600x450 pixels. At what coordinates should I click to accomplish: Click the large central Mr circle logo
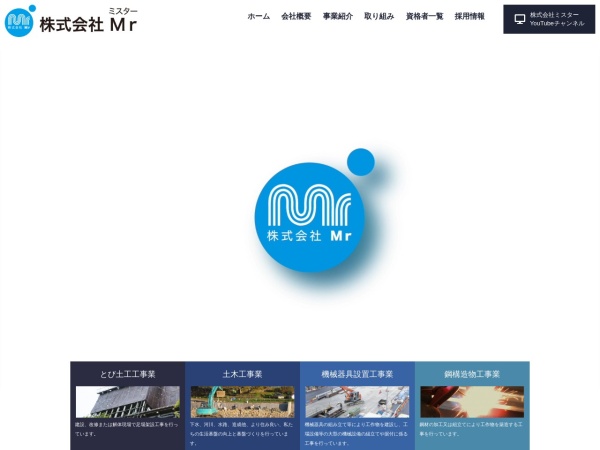tap(315, 210)
